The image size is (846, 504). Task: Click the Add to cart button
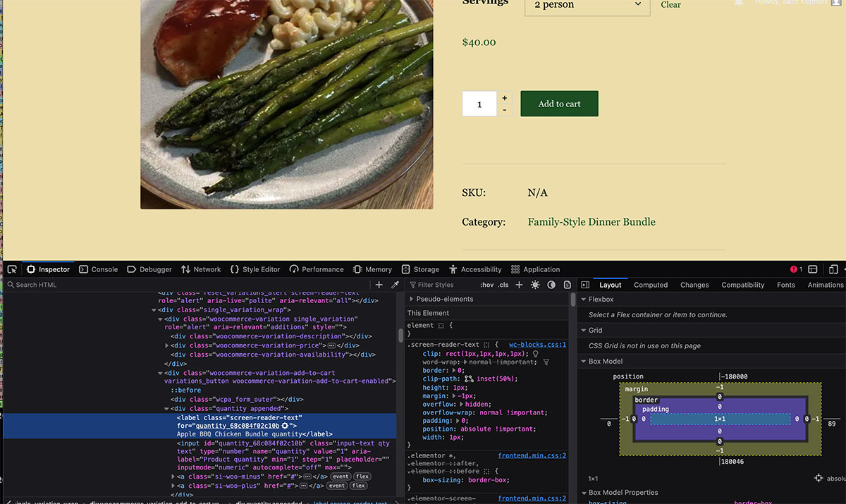coord(559,103)
